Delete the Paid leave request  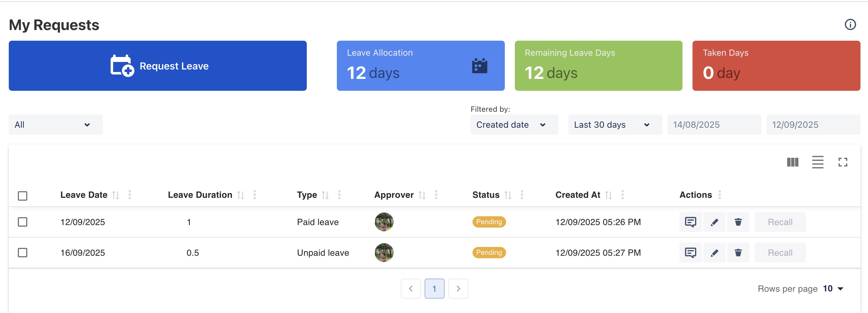pyautogui.click(x=738, y=222)
